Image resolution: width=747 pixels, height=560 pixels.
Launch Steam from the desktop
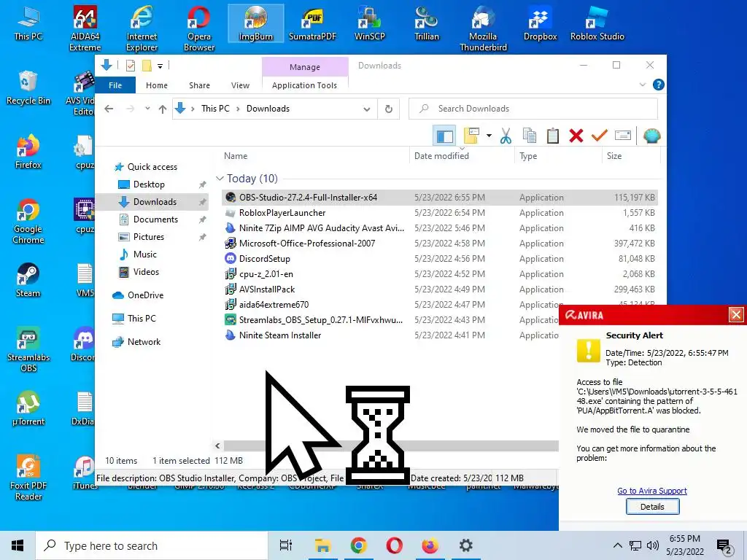coord(28,280)
